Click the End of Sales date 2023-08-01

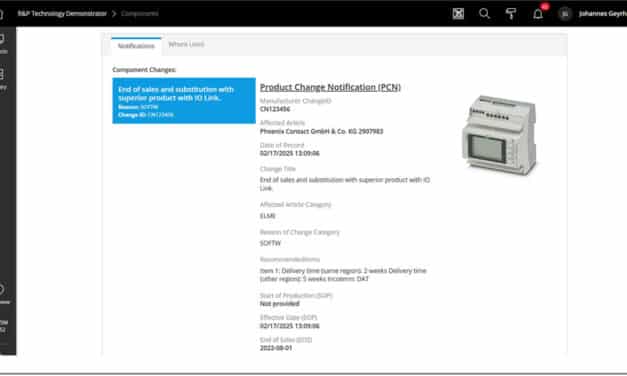(276, 348)
